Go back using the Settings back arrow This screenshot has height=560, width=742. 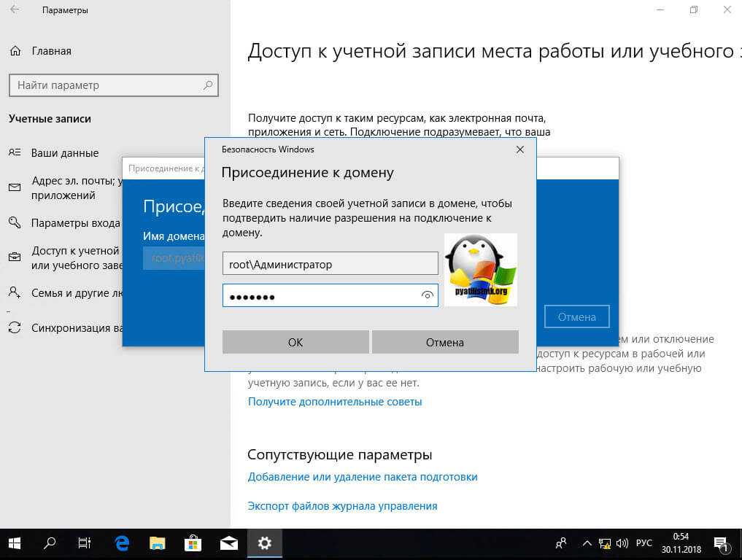(15, 10)
